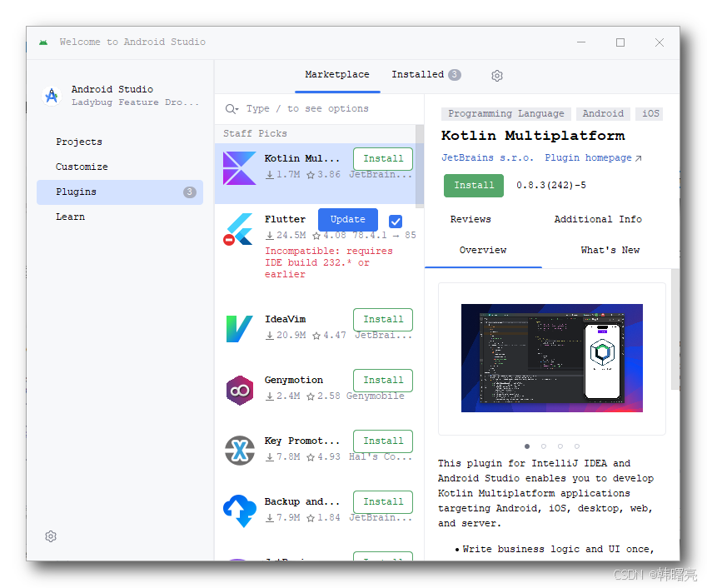Click the Plugins count badge in sidebar

pos(189,192)
